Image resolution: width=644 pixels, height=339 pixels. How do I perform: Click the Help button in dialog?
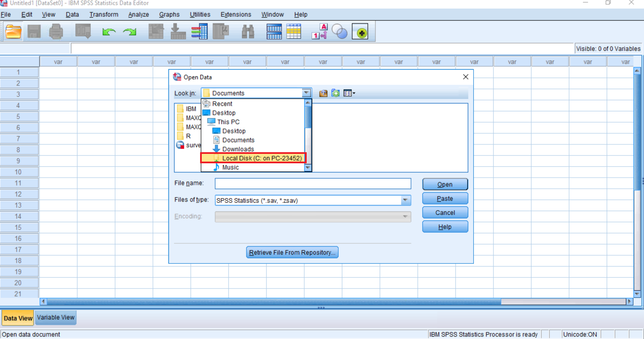(x=445, y=227)
